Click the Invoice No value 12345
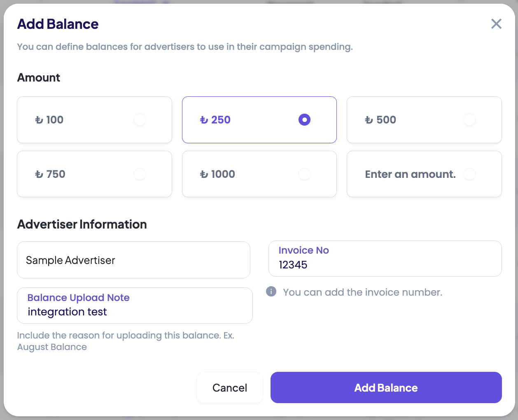This screenshot has width=518, height=420. pyautogui.click(x=293, y=265)
